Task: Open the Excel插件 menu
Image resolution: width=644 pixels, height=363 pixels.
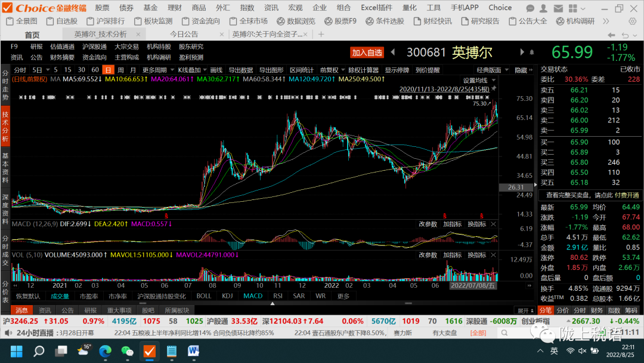Action: coord(377,8)
